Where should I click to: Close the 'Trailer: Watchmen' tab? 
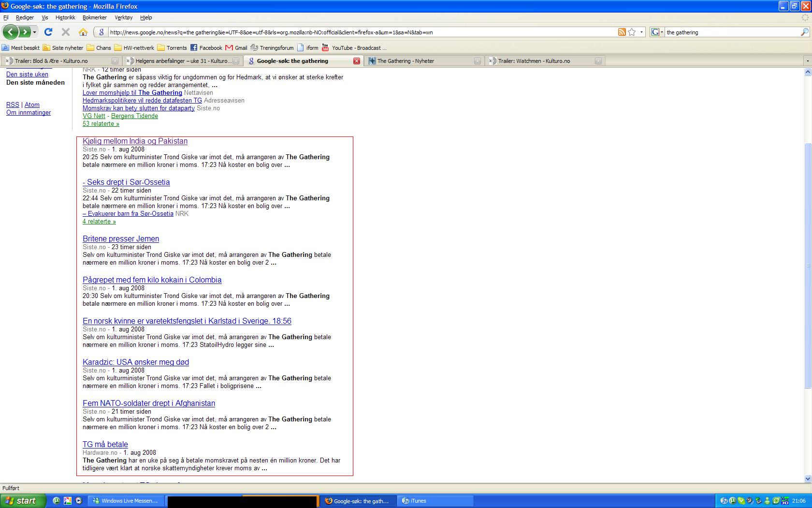(x=598, y=61)
